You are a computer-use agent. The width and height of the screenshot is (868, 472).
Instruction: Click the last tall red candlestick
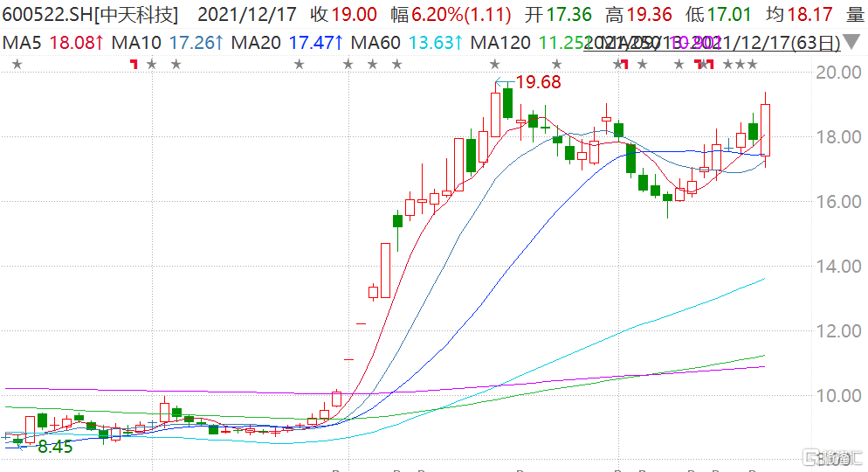pyautogui.click(x=766, y=129)
